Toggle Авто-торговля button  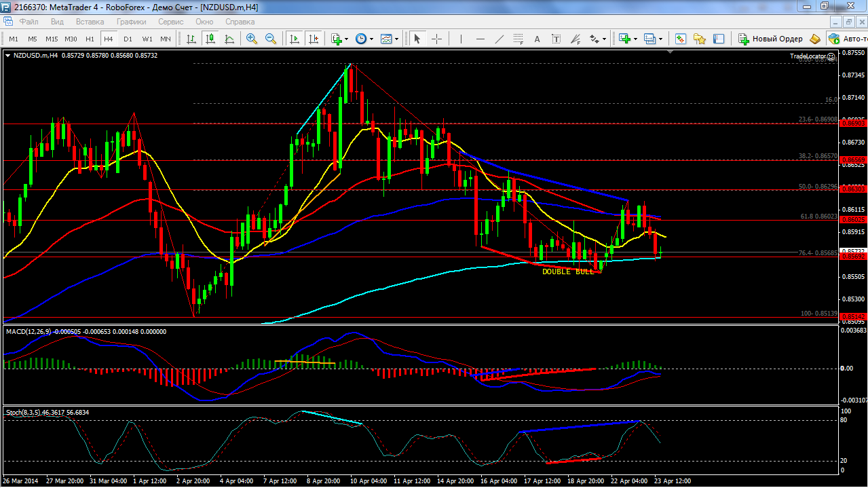[x=846, y=39]
